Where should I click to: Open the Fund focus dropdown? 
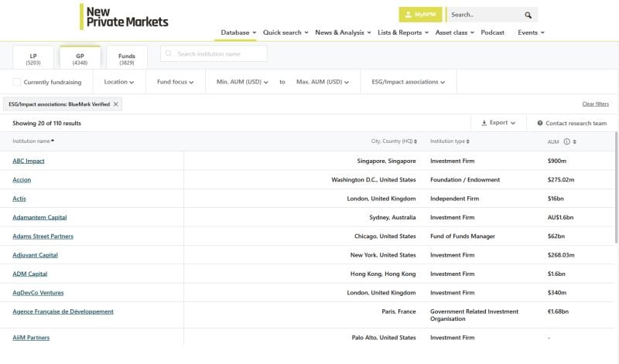(175, 82)
